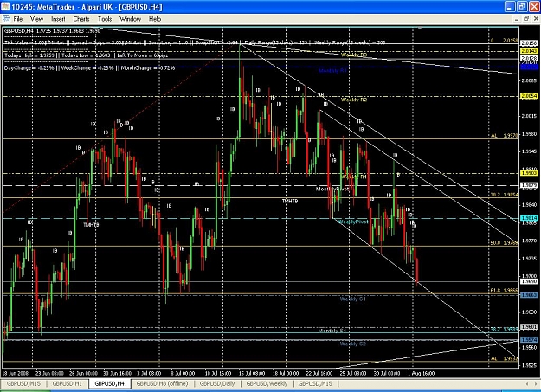Select the 50.0 Fibonacci level label

tap(504, 243)
